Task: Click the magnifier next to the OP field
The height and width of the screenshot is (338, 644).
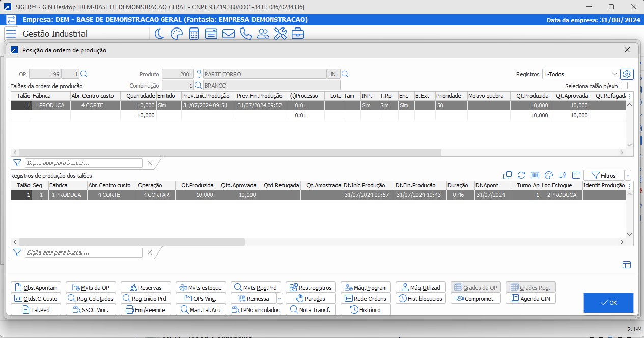Action: pos(85,74)
